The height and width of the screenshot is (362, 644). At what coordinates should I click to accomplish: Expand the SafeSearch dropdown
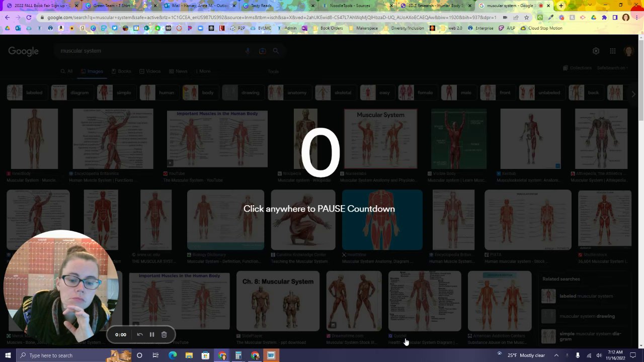tap(612, 68)
